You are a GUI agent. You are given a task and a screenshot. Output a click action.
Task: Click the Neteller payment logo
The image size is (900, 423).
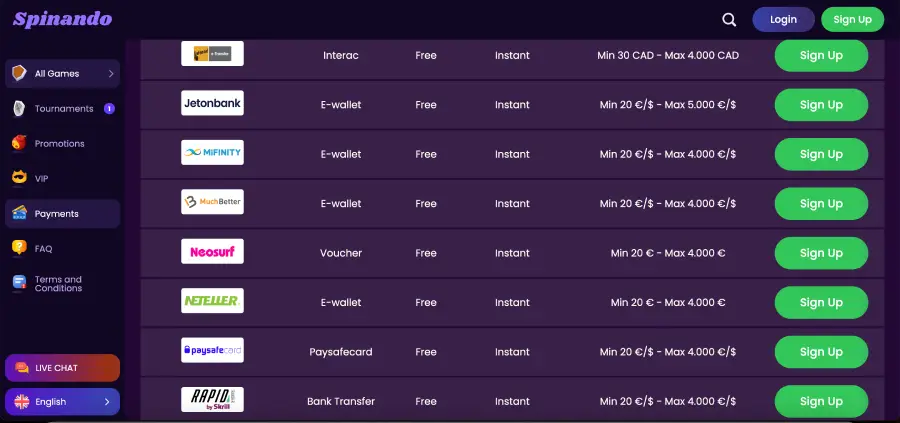(212, 302)
